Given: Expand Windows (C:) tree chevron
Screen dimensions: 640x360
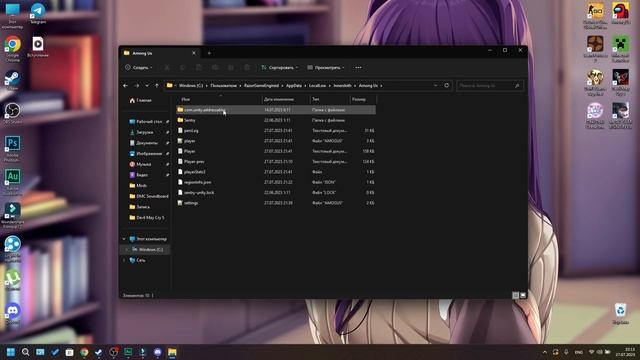Looking at the screenshot, I should click(127, 249).
